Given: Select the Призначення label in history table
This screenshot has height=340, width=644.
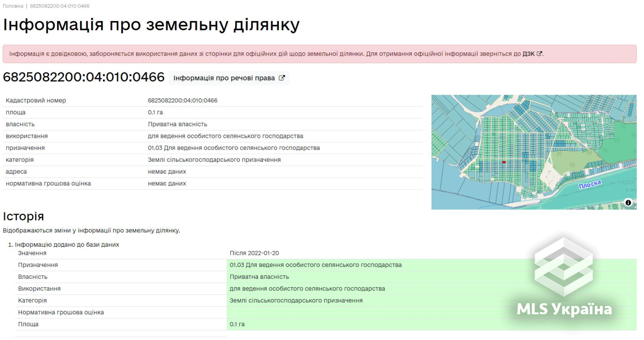Looking at the screenshot, I should 38,265.
